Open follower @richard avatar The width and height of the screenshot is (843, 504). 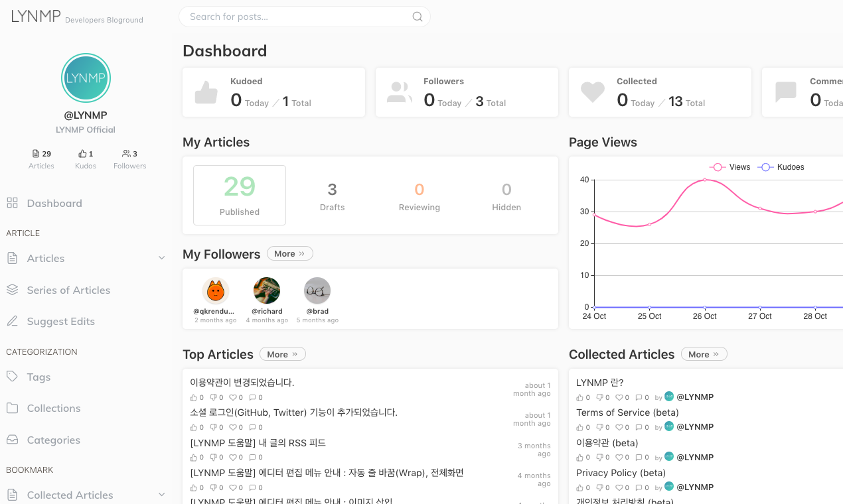[x=267, y=290]
